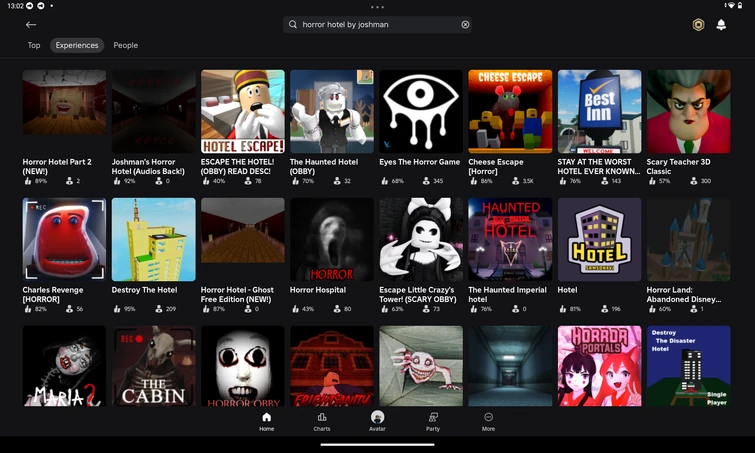Click the title 'Eyes The Horror Game'

[419, 162]
